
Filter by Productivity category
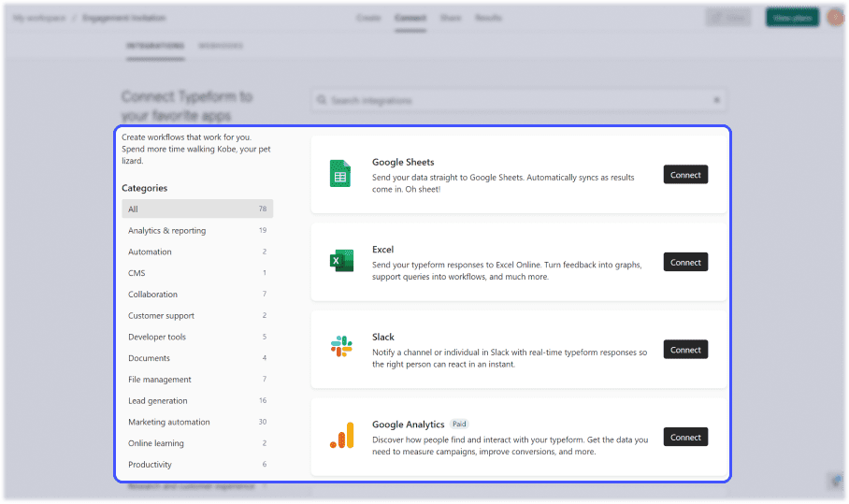[197, 465]
